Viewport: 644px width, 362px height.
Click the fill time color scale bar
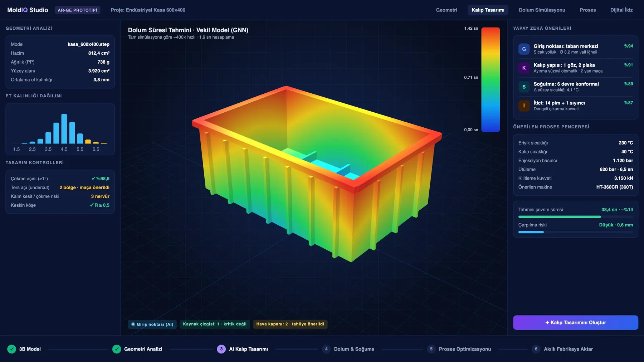491,79
